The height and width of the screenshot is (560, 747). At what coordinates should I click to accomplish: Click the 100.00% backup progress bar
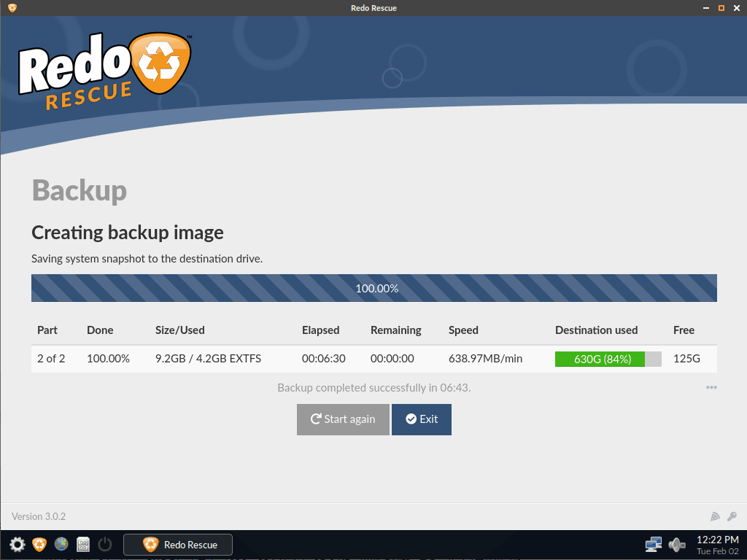click(374, 288)
